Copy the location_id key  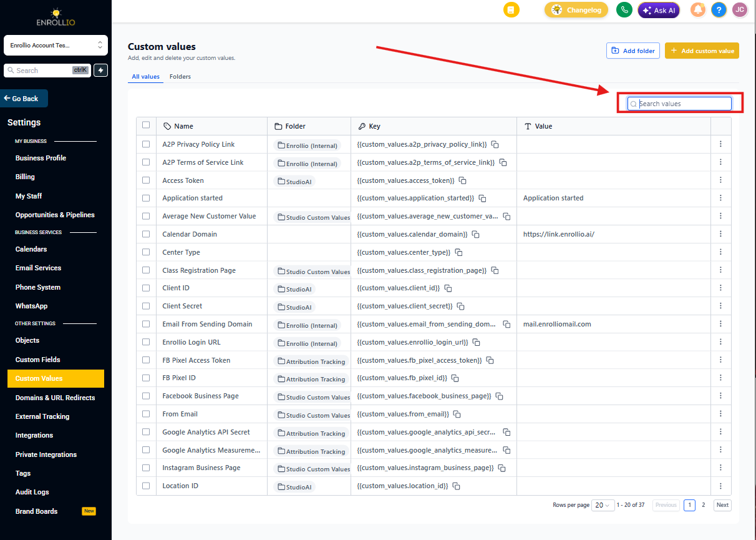[456, 486]
